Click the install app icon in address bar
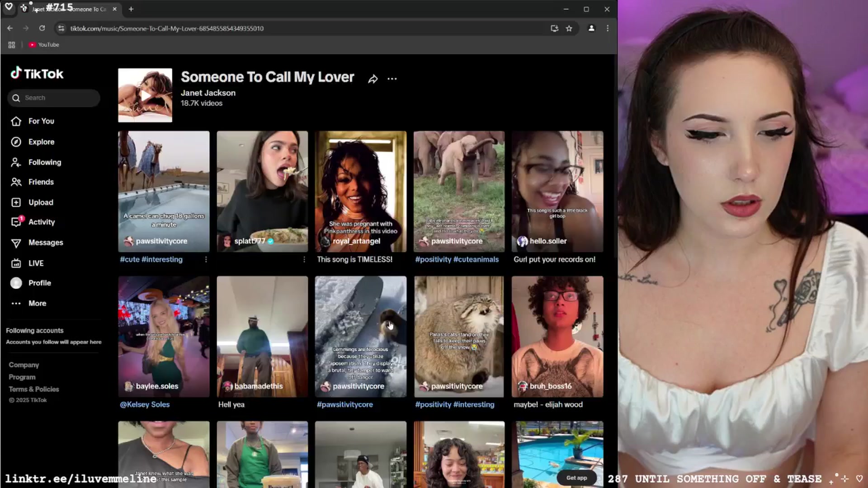Screen dimensions: 868x488 (x=554, y=28)
